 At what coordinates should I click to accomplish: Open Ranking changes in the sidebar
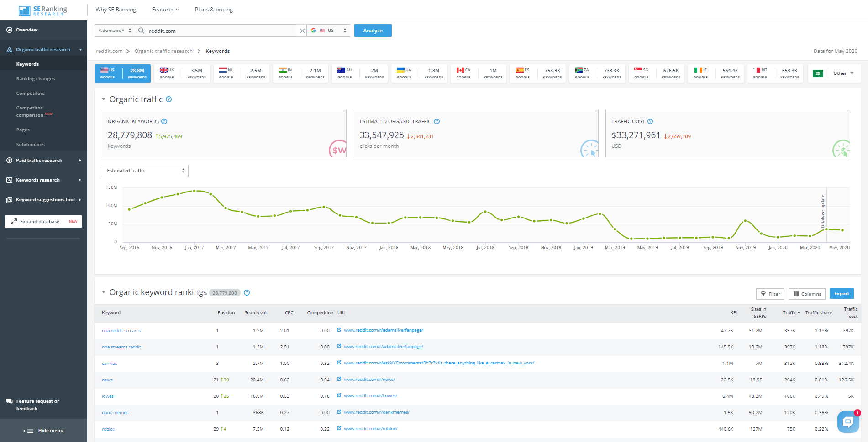coord(36,79)
